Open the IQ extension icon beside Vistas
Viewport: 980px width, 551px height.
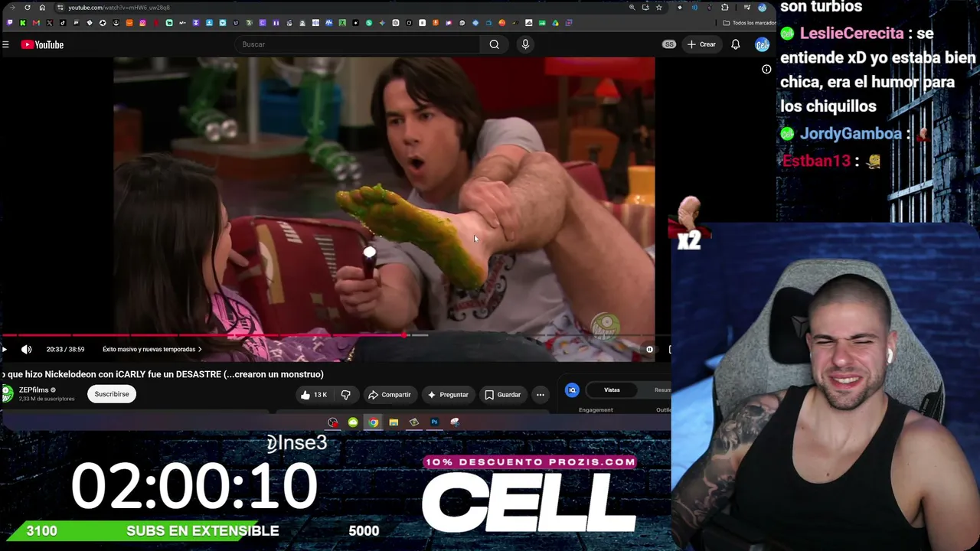[572, 390]
